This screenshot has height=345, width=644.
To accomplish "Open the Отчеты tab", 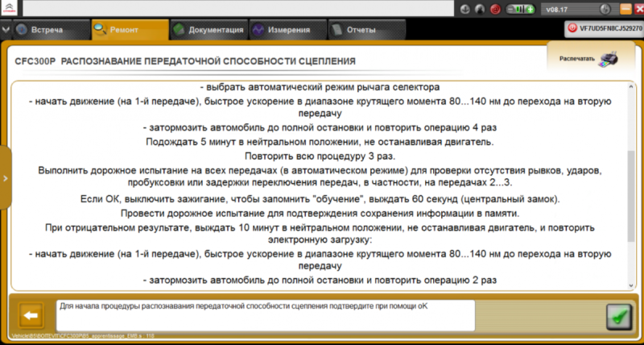I will (x=366, y=30).
